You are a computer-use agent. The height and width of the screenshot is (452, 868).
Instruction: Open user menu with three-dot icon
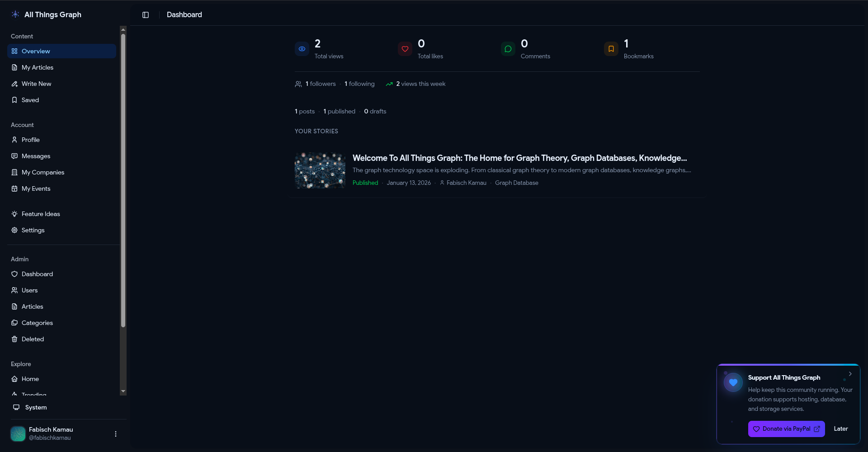(116, 434)
